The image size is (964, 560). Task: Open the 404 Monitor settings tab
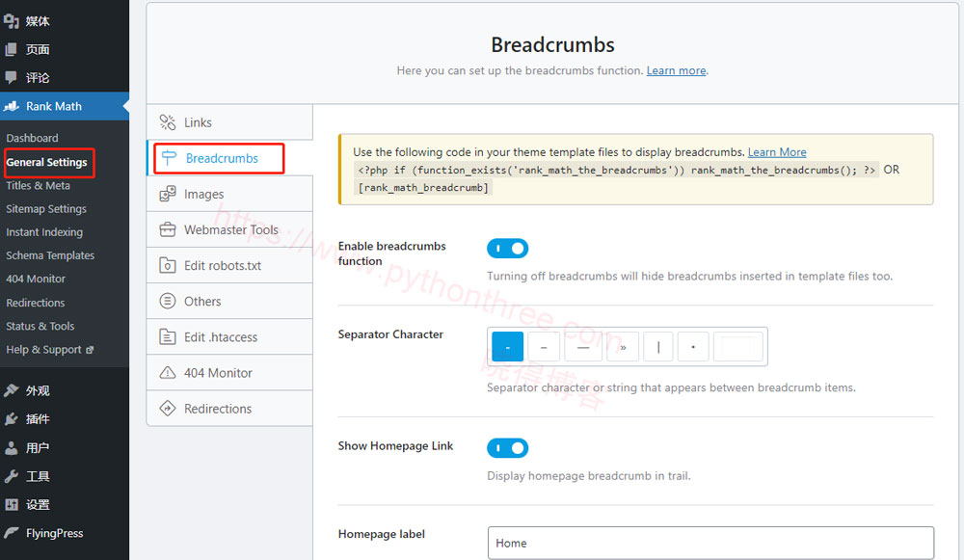click(x=230, y=372)
